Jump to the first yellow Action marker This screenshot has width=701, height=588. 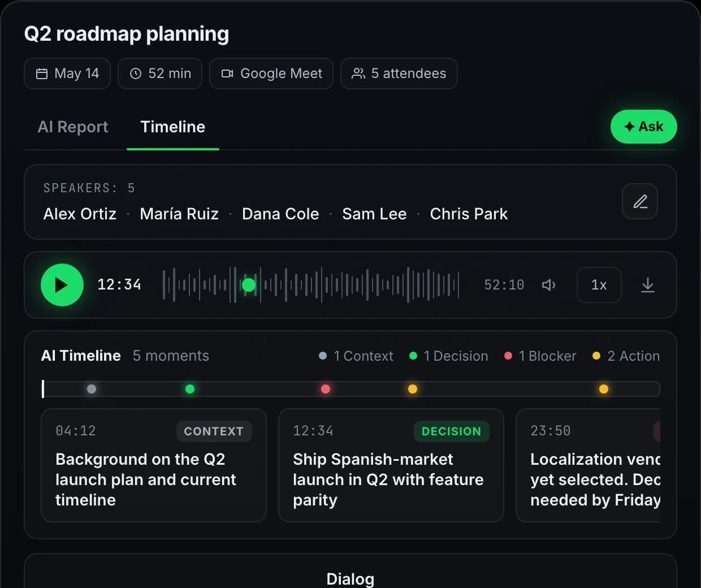click(413, 389)
